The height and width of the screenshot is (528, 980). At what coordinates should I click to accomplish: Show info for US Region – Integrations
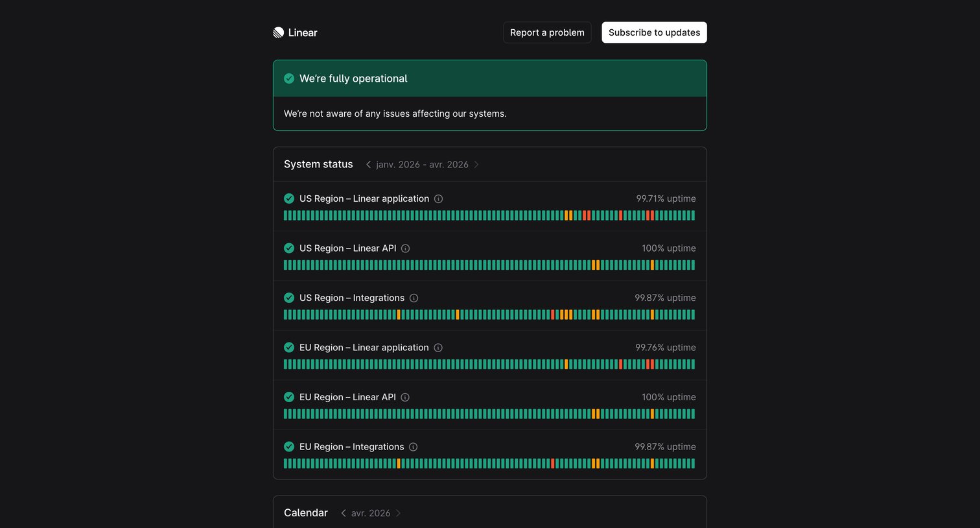coord(414,298)
